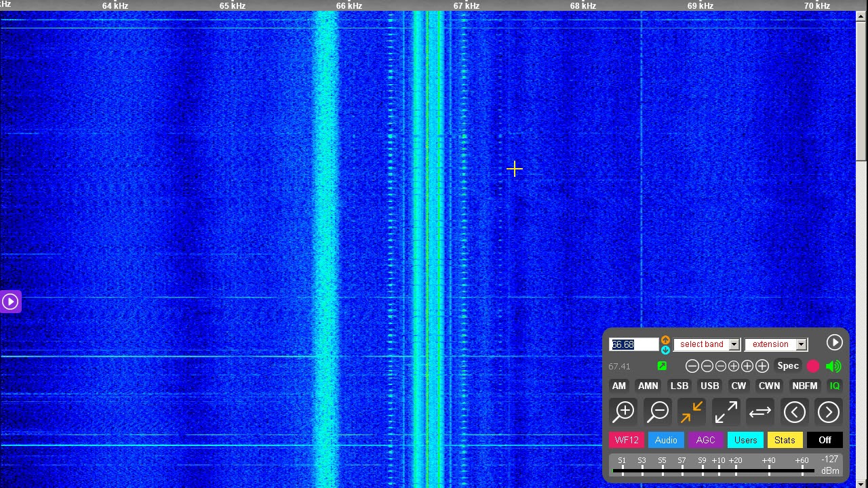Click the scrollbar up arrow at top right
Viewport: 868px width, 488px height.
pyautogui.click(x=861, y=17)
